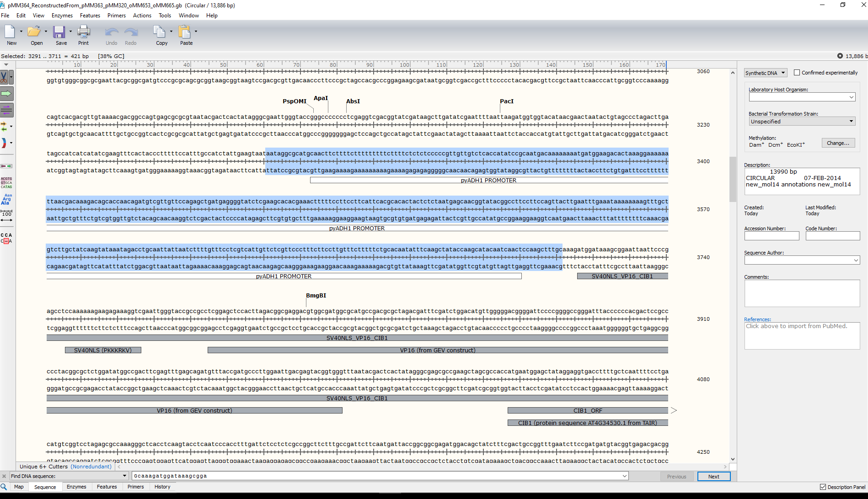Toggle the Show Primers purple arrows icon
Image resolution: width=868 pixels, height=499 pixels.
pyautogui.click(x=6, y=110)
